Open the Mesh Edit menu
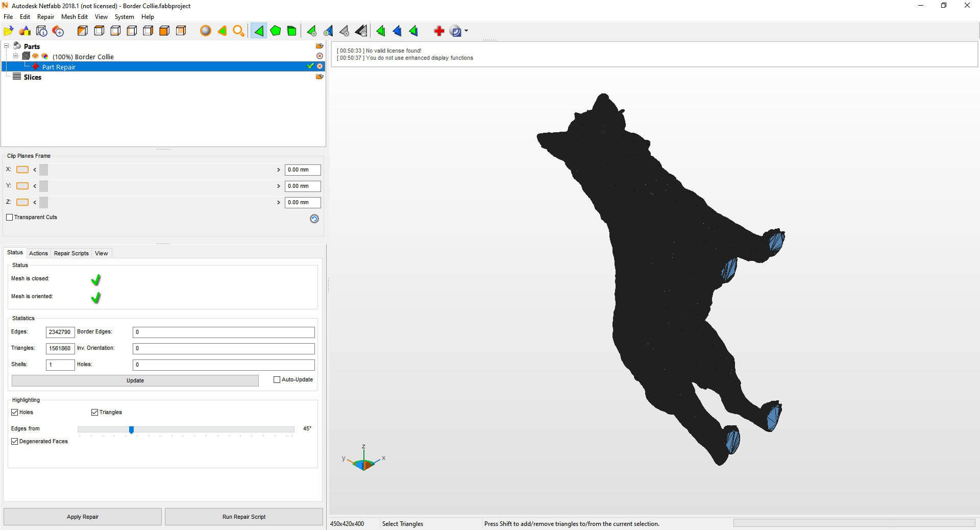980x530 pixels. click(74, 17)
